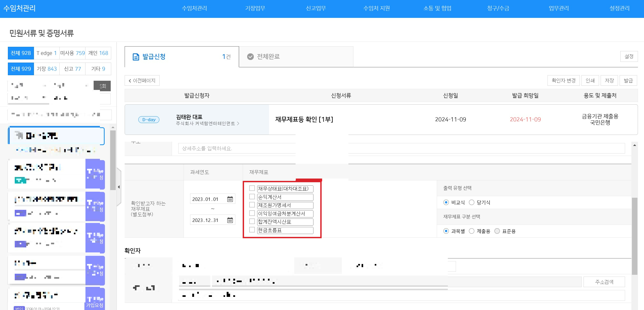
Task: Select 전체 928 filter tab
Action: click(21, 53)
